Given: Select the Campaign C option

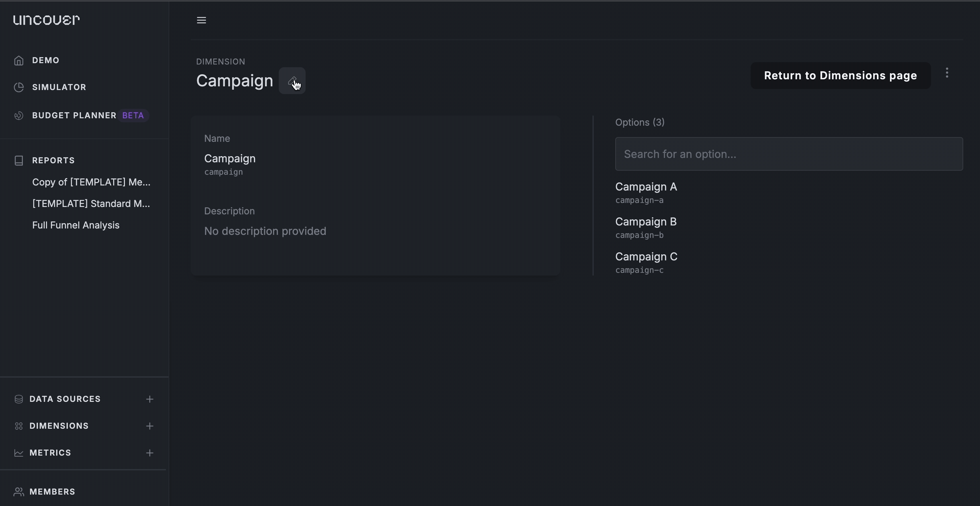Looking at the screenshot, I should 647,263.
